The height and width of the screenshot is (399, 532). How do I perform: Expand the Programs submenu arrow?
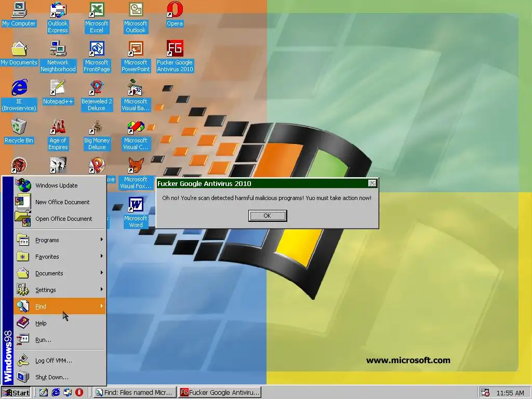coord(101,240)
